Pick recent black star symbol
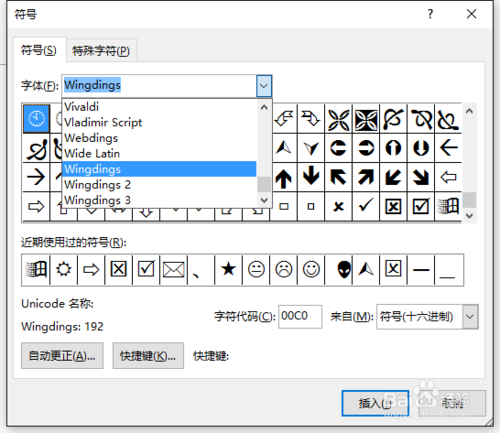Screen dimensions: 500x433 pos(228,269)
